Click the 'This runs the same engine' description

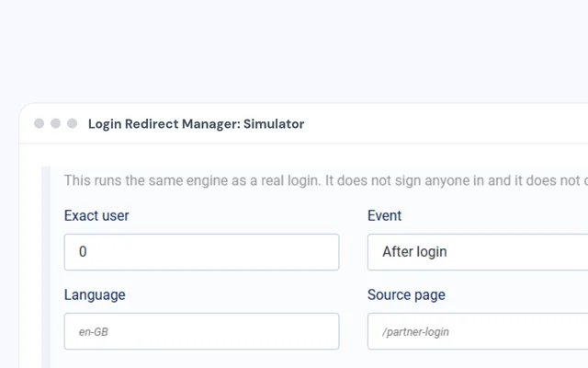click(326, 180)
